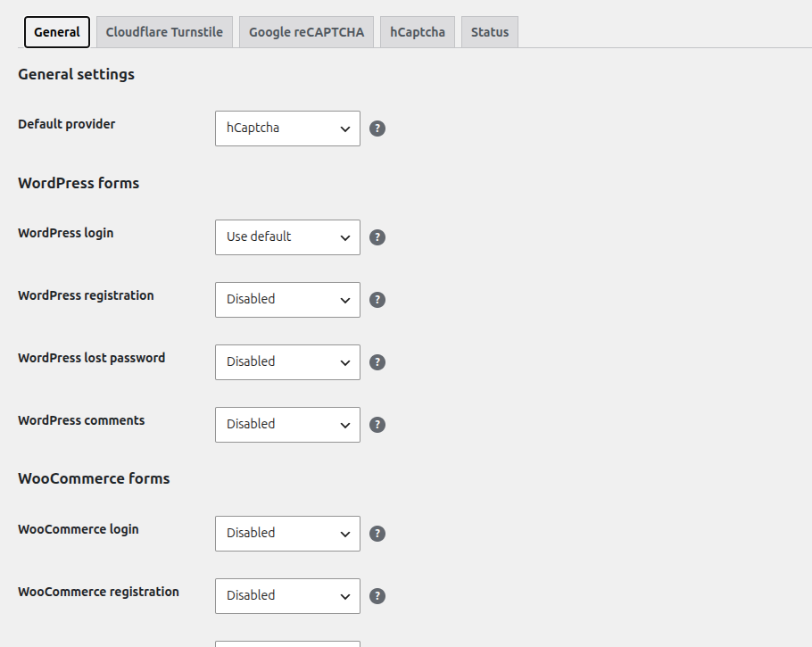812x647 pixels.
Task: Open the WordPress comments dropdown
Action: [x=287, y=425]
